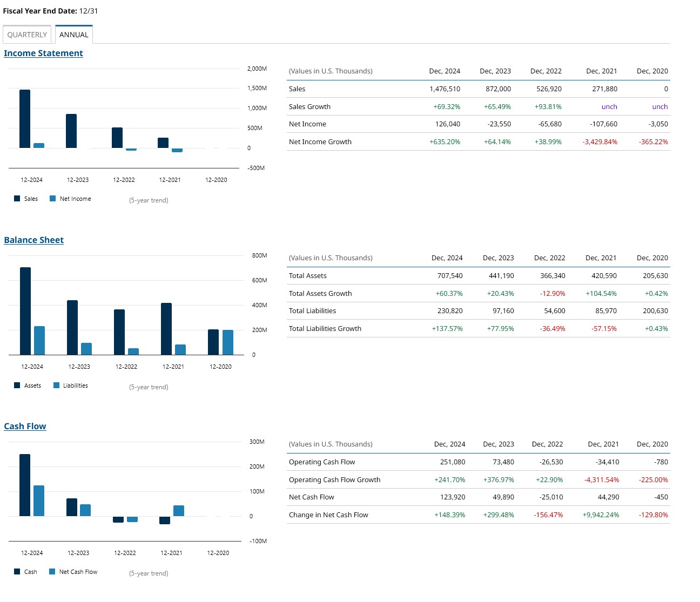The width and height of the screenshot is (700, 602).
Task: Switch to the QUARTERLY tab
Action: pos(27,35)
